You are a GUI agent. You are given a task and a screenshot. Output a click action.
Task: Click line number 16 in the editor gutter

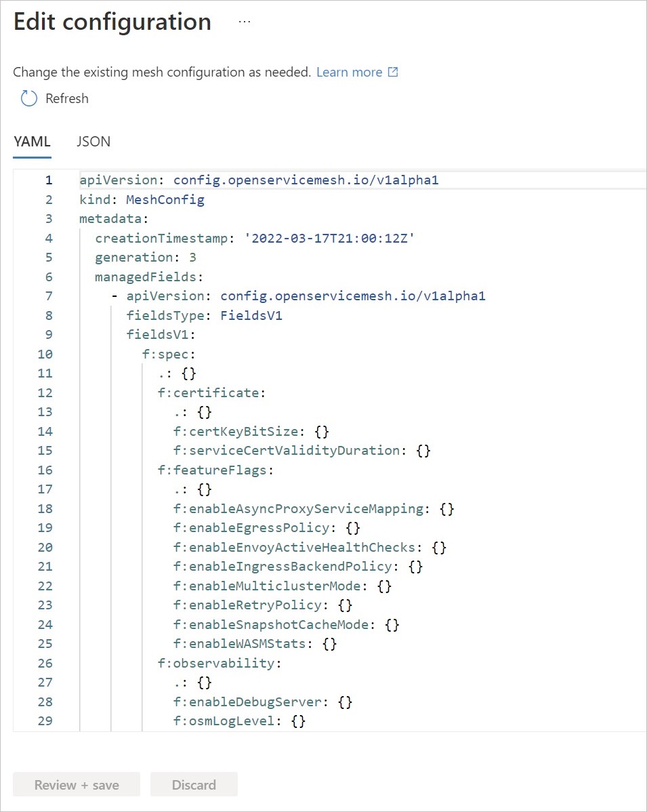point(45,470)
